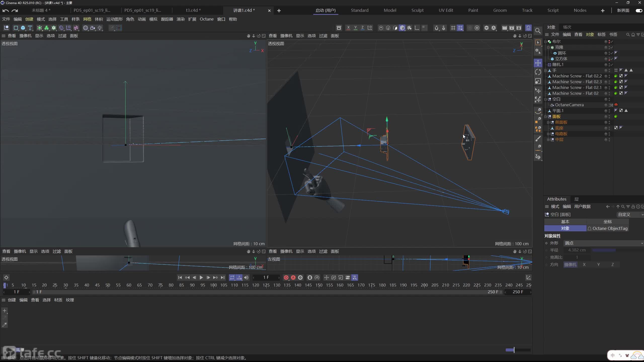Toggle the check mark for 随机.1 effector
Viewport: 644px width, 362px height.
612,65
